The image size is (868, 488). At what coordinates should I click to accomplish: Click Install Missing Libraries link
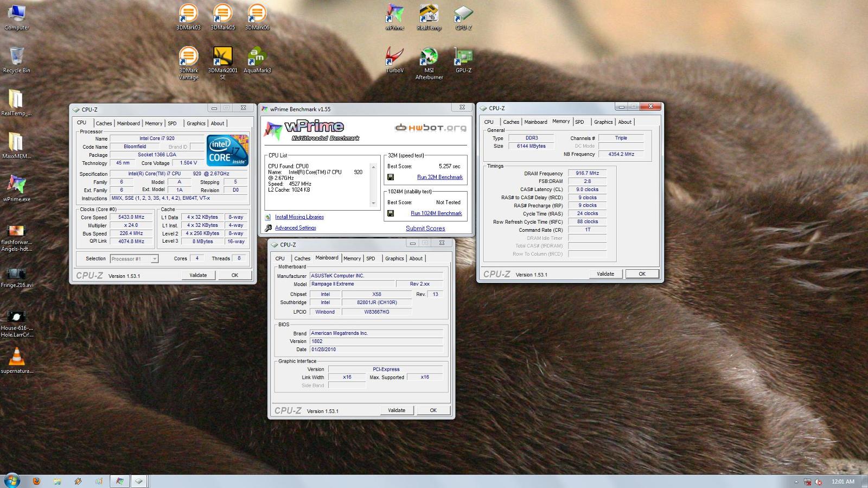299,217
